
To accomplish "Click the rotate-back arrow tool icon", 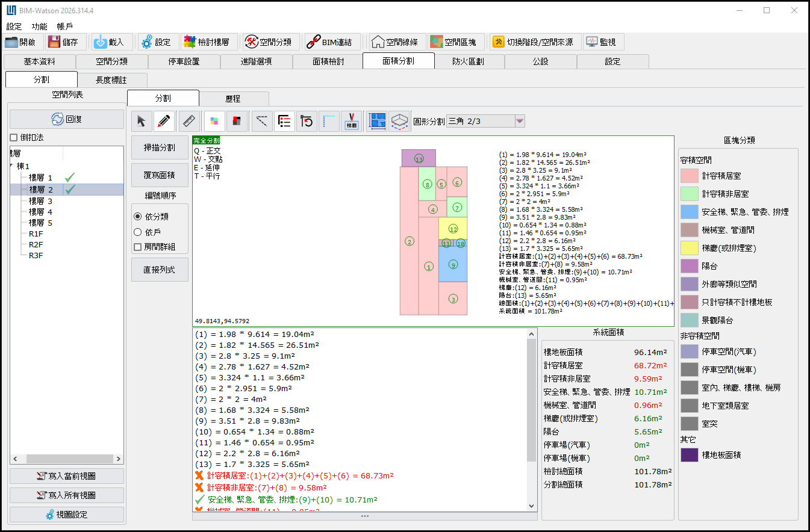I will (307, 122).
